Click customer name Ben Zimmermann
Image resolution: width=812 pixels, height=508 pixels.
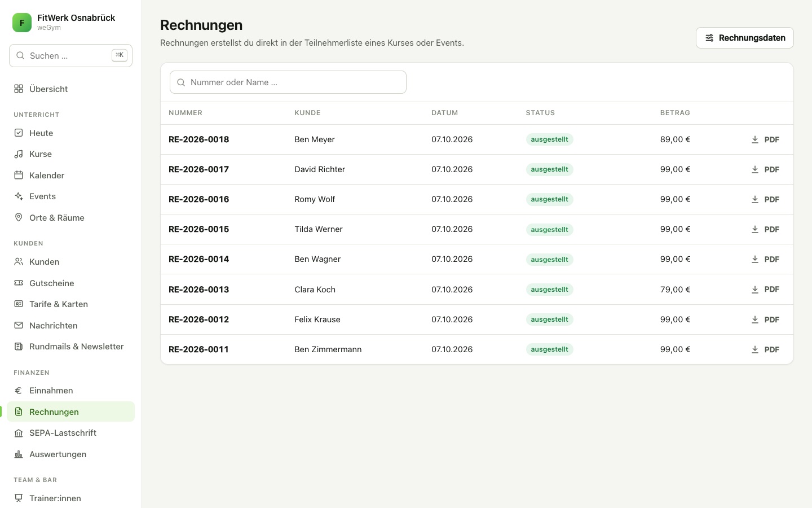click(328, 349)
